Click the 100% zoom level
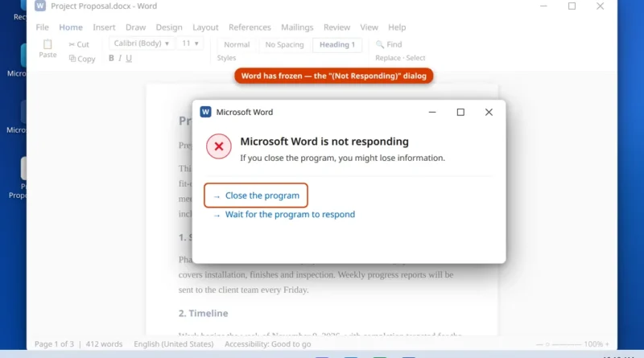Image resolution: width=644 pixels, height=358 pixels. pyautogui.click(x=593, y=344)
